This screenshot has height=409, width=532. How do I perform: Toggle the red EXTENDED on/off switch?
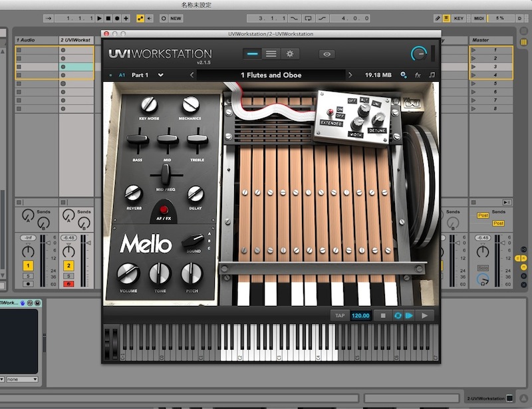click(329, 112)
